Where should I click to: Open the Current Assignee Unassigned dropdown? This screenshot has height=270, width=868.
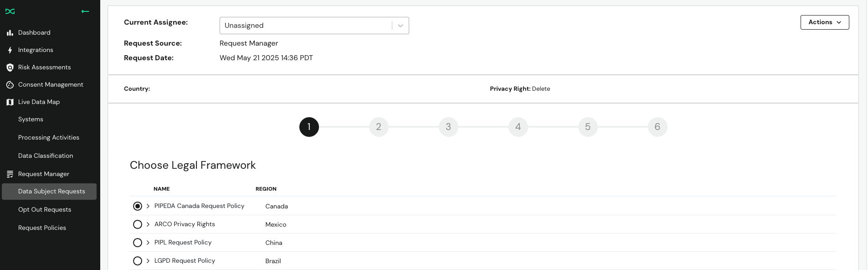pos(314,26)
